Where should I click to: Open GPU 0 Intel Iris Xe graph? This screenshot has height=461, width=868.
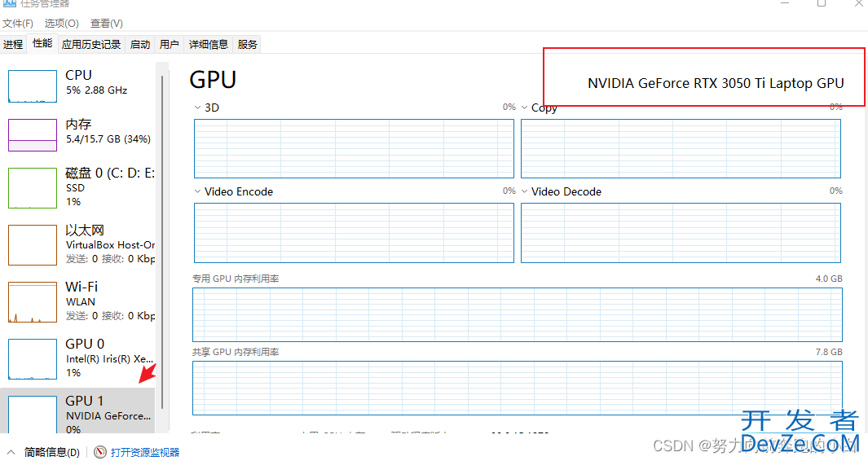coord(78,358)
